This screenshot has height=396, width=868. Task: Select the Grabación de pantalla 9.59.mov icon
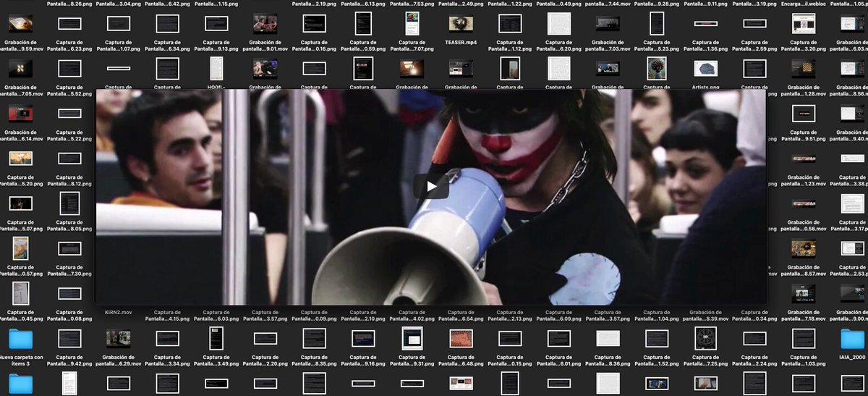[x=20, y=24]
